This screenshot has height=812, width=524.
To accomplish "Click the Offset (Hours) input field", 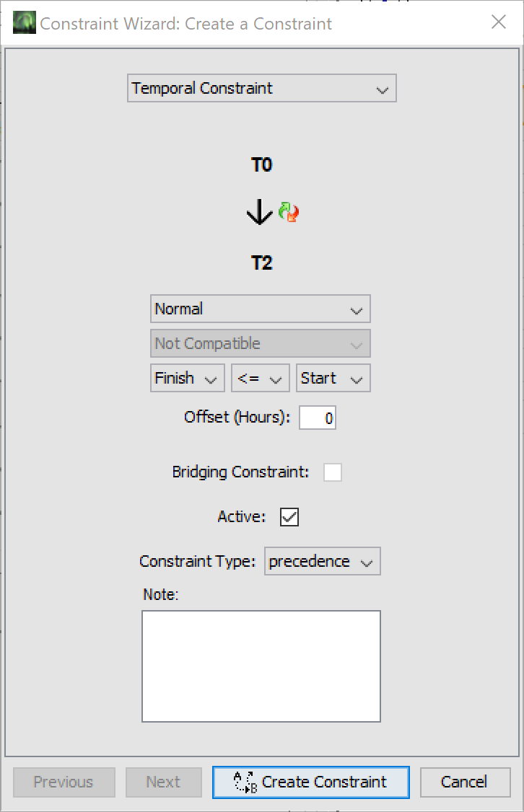I will click(x=318, y=418).
